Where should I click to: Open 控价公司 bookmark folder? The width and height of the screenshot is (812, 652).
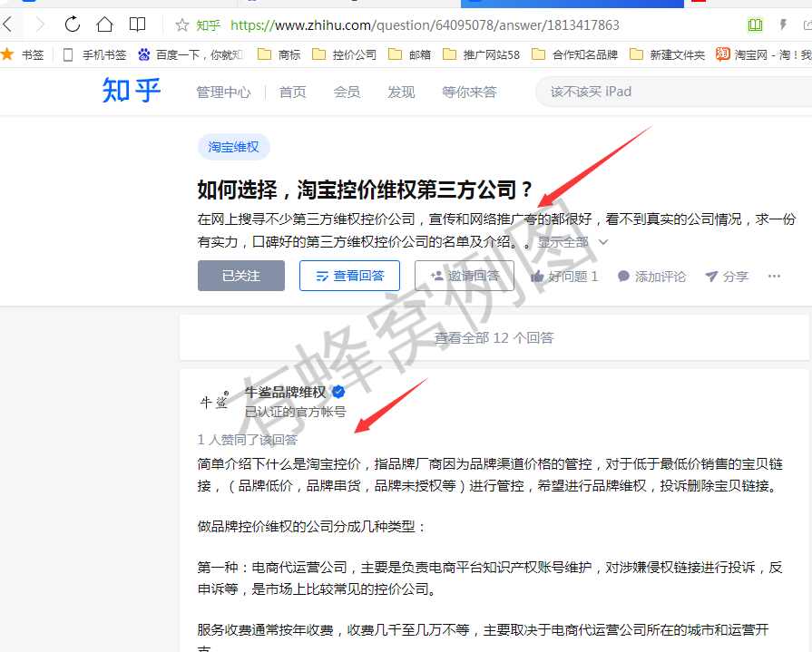click(x=345, y=54)
